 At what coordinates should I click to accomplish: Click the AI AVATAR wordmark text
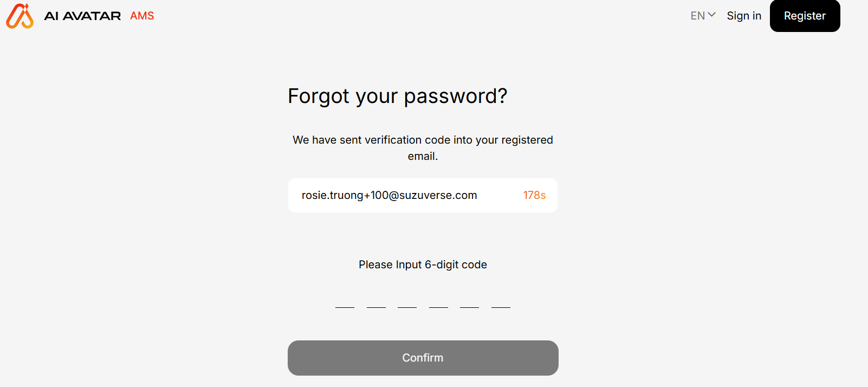[x=82, y=16]
